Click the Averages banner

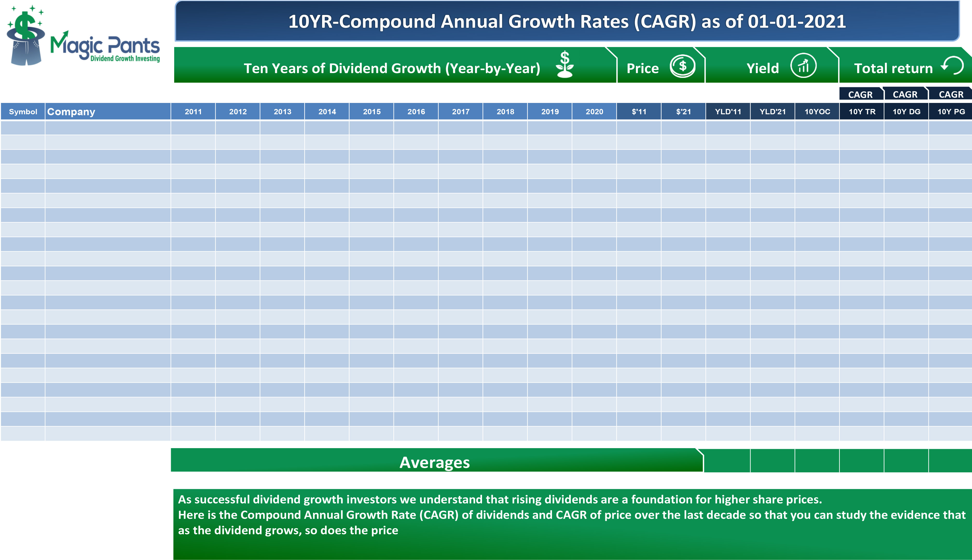(435, 462)
